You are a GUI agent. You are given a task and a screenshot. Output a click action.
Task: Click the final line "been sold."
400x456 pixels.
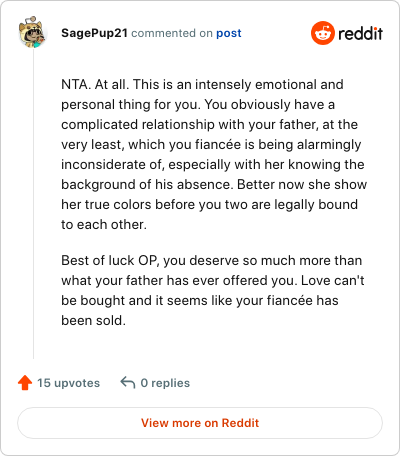tap(93, 320)
